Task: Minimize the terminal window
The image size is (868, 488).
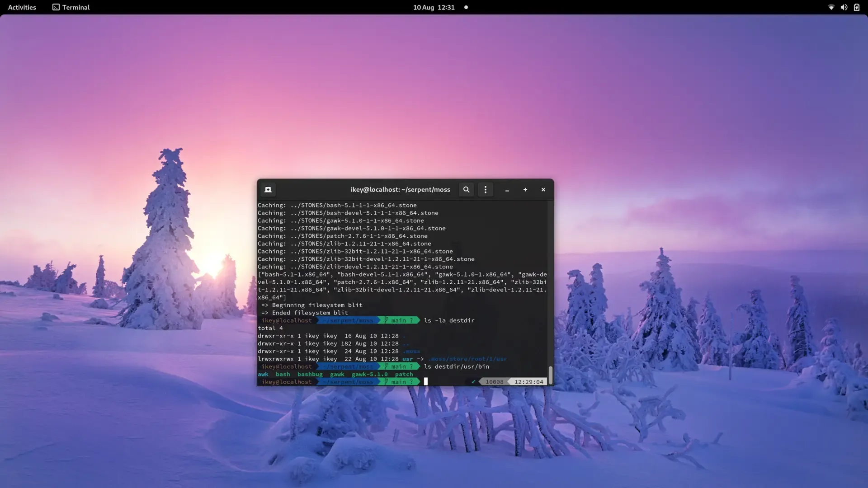Action: click(507, 190)
